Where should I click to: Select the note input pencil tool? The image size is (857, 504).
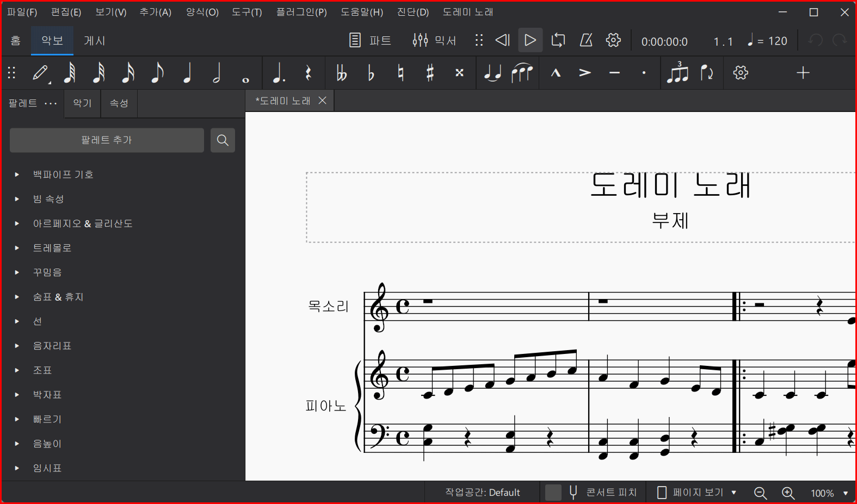40,73
